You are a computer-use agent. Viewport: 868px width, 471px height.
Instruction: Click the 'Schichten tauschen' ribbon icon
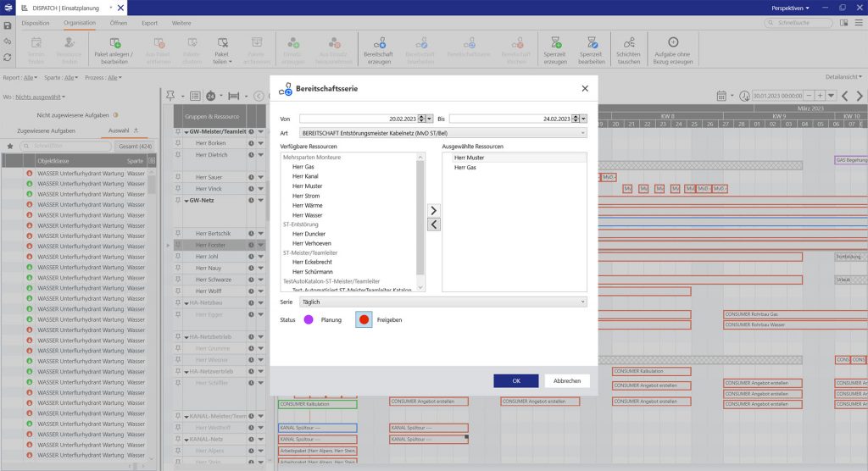tap(628, 42)
